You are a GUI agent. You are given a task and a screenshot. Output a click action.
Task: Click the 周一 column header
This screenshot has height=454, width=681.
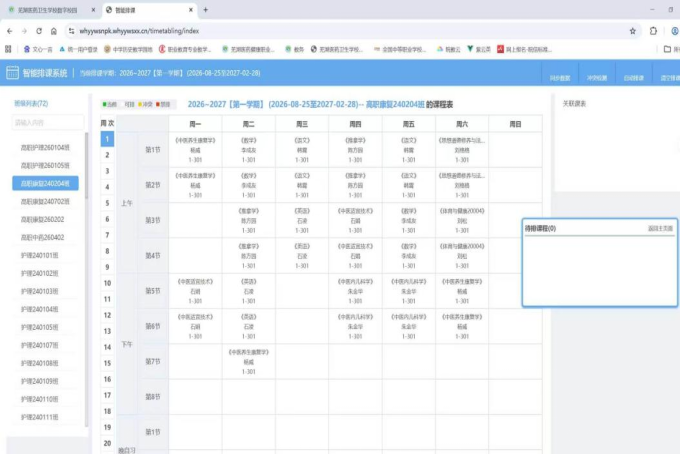click(x=195, y=124)
